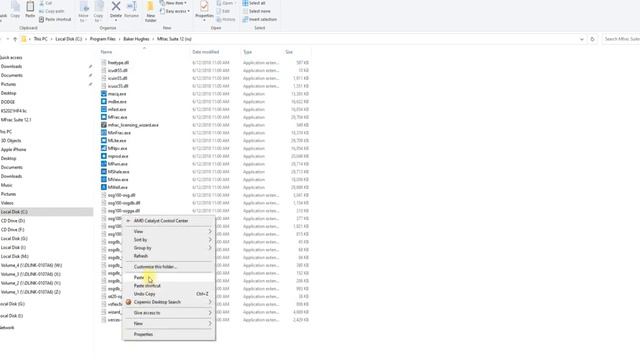Click Program Files in the breadcrumb
Image resolution: width=640 pixels, height=360 pixels.
point(102,39)
